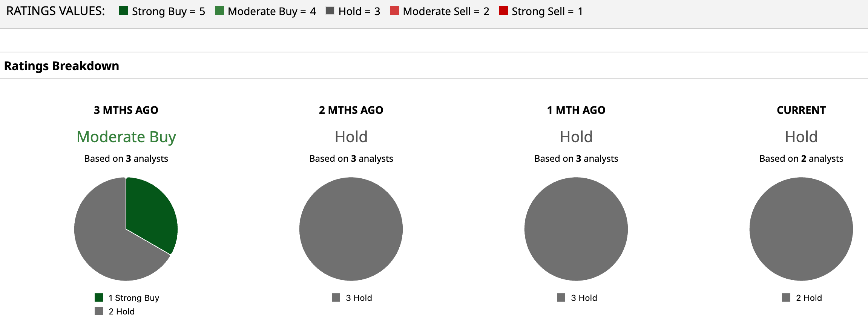Click the '3 MTHS AGO' column header
The image size is (868, 322).
click(126, 110)
